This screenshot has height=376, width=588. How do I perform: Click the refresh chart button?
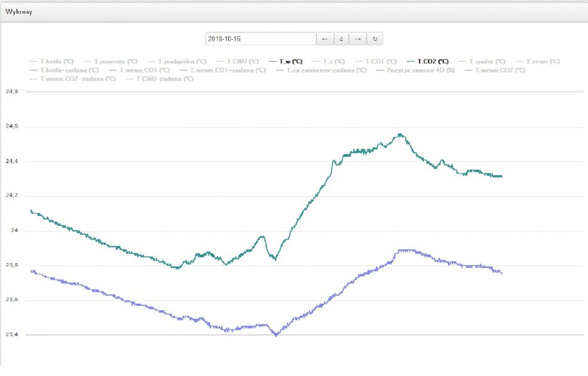point(375,39)
